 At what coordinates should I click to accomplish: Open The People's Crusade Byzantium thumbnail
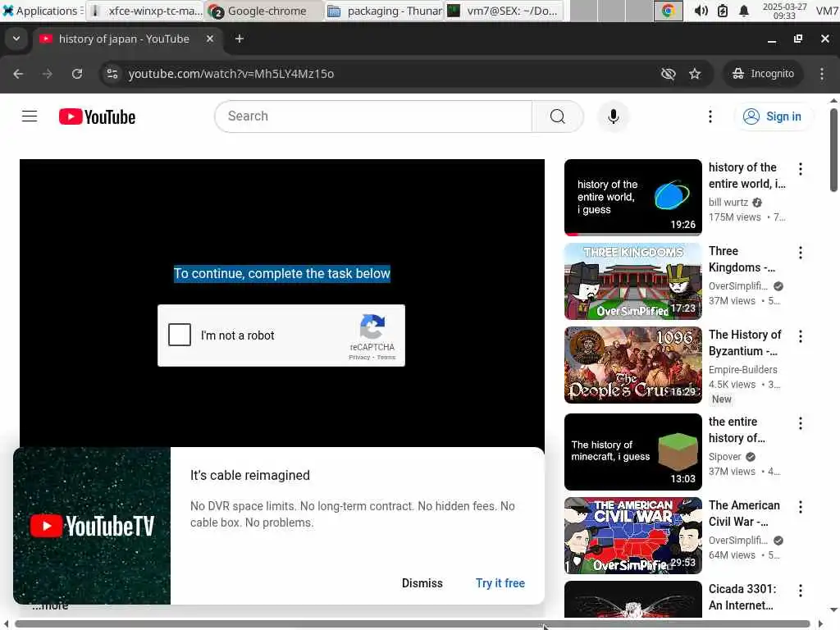pyautogui.click(x=632, y=365)
